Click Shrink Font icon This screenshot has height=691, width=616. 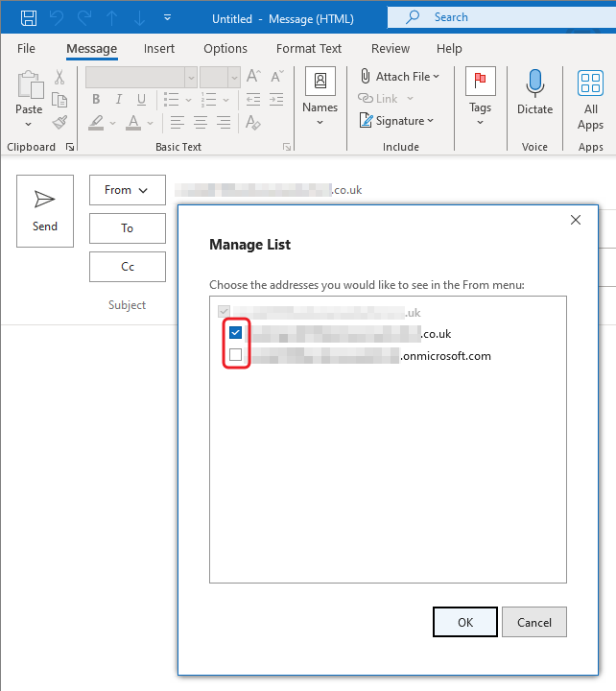pos(277,76)
